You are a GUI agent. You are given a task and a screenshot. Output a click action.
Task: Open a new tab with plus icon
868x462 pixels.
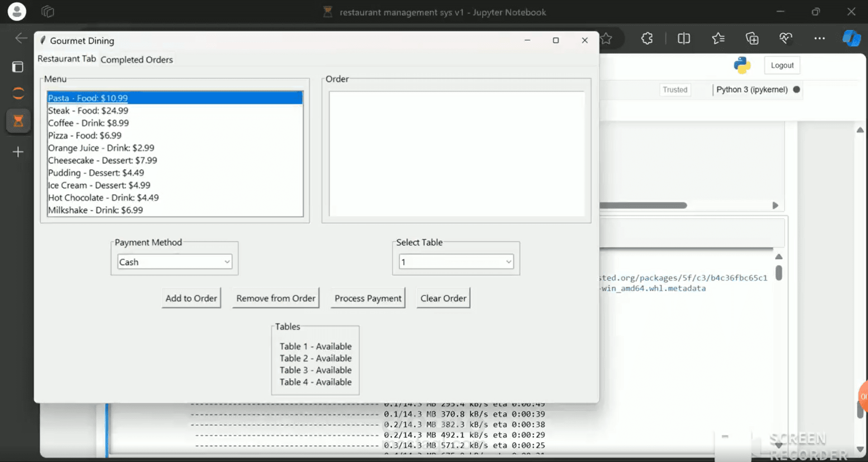click(x=18, y=152)
